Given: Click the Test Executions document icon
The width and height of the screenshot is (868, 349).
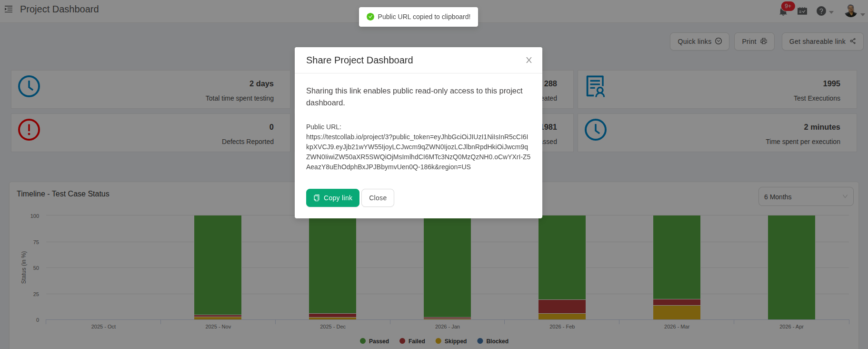Looking at the screenshot, I should pyautogui.click(x=595, y=86).
